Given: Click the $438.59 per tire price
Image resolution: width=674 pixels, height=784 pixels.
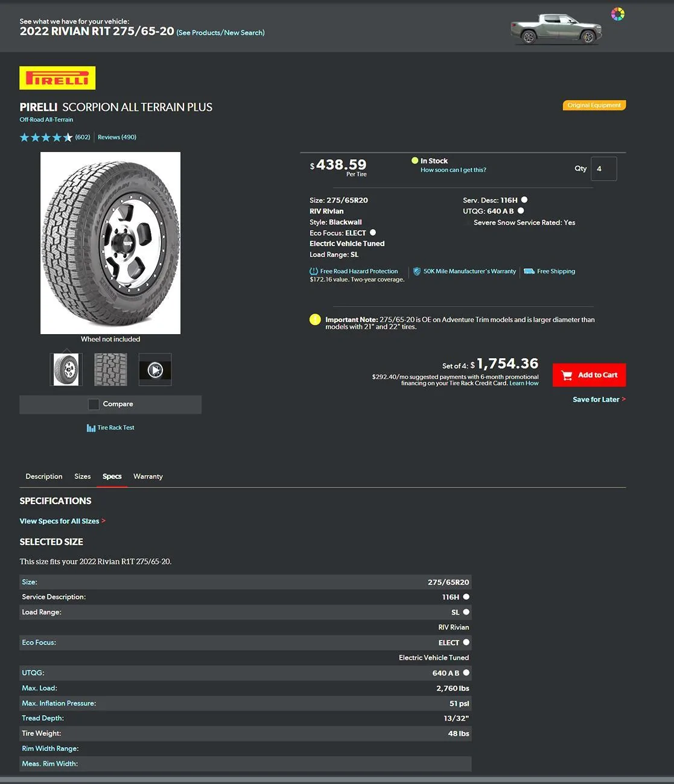Looking at the screenshot, I should click(x=339, y=165).
